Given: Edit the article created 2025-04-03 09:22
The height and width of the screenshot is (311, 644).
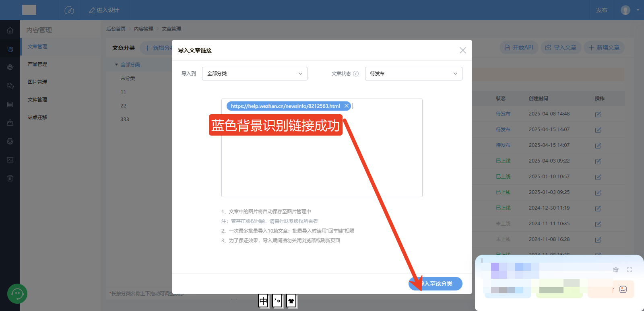Looking at the screenshot, I should tap(598, 161).
